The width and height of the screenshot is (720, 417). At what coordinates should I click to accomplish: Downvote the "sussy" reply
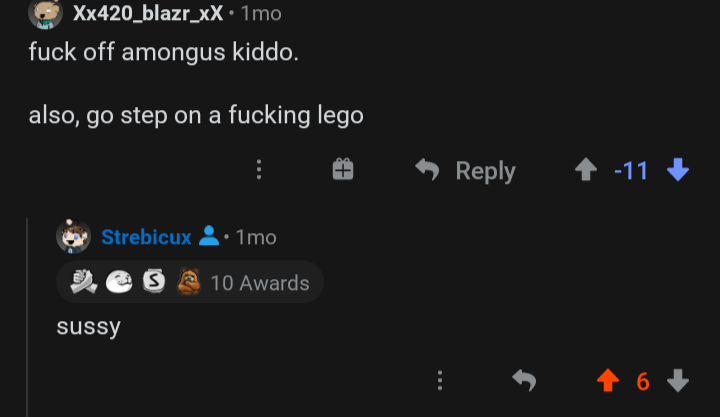[x=678, y=381]
